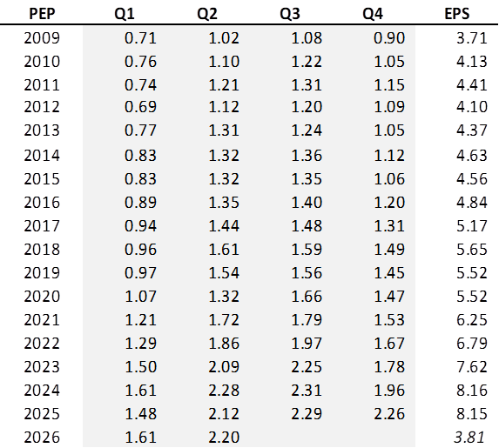Click 2016 Q3 value 1.40
This screenshot has width=499, height=448.
click(x=307, y=203)
